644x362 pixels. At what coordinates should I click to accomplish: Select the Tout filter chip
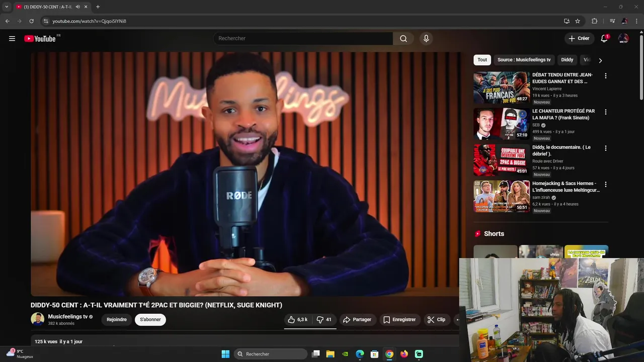[x=482, y=60]
